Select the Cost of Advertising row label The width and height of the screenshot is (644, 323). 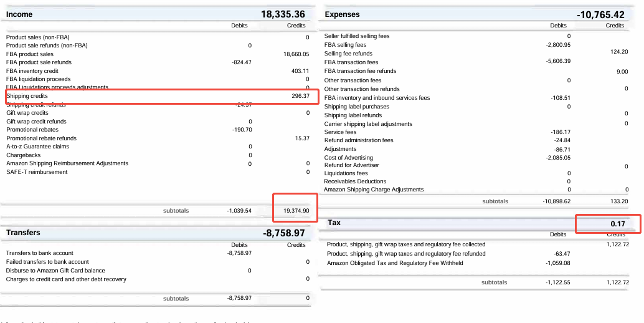click(348, 158)
